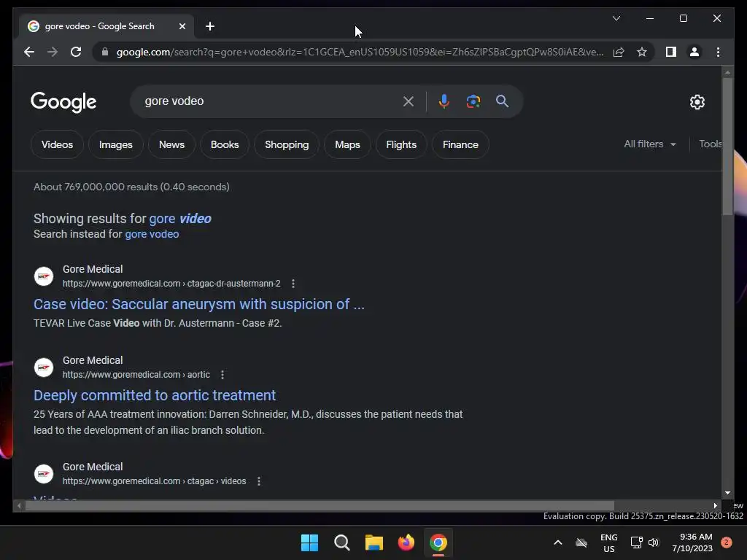Click the scroll-down arrow of the page
Viewport: 747px width, 560px height.
point(727,493)
